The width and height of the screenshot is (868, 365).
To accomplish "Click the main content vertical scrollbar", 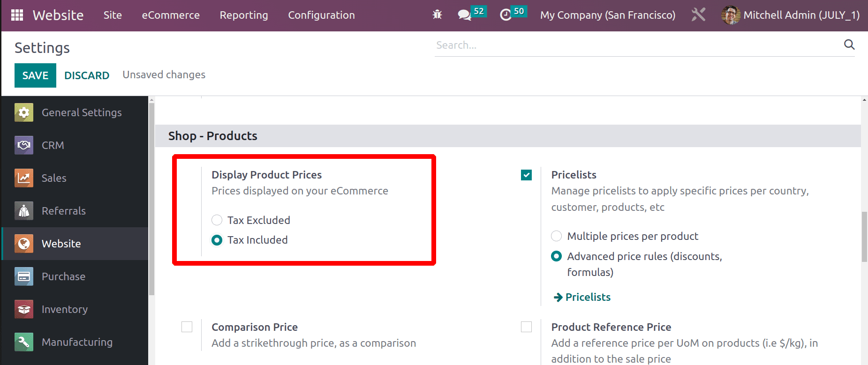I will [x=864, y=237].
